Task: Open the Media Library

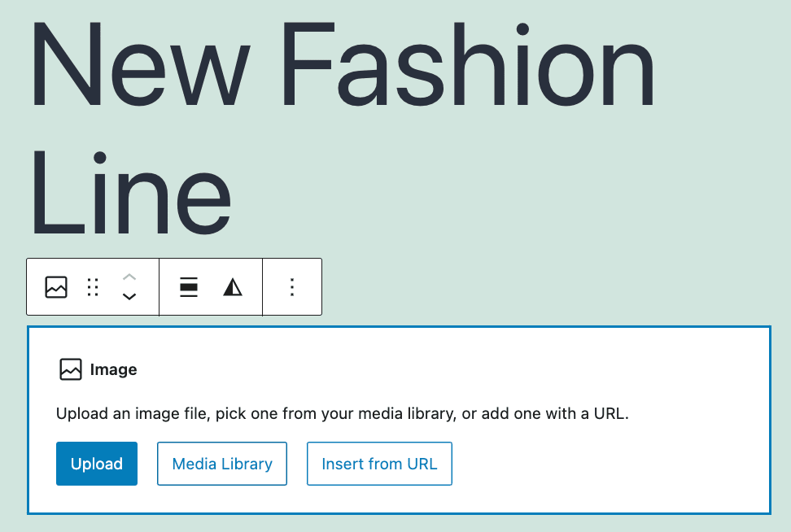Action: 222,464
